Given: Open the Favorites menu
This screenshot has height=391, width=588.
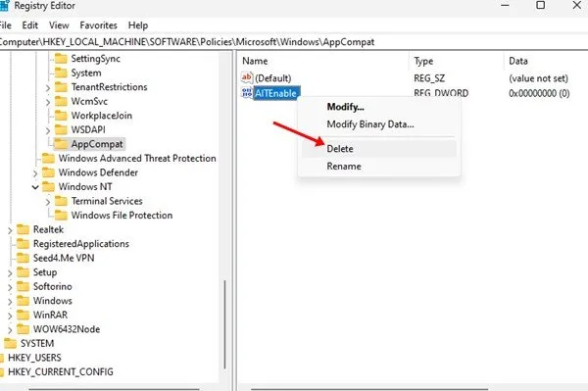Looking at the screenshot, I should (98, 25).
